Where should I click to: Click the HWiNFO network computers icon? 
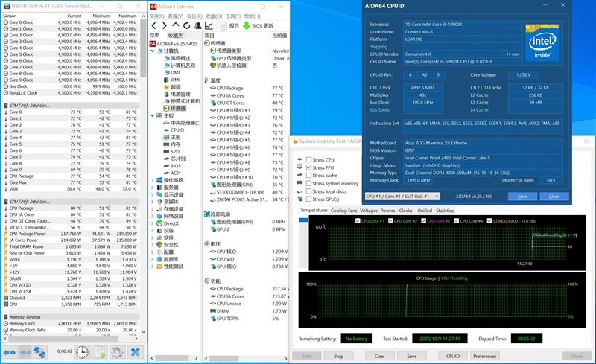point(39,352)
